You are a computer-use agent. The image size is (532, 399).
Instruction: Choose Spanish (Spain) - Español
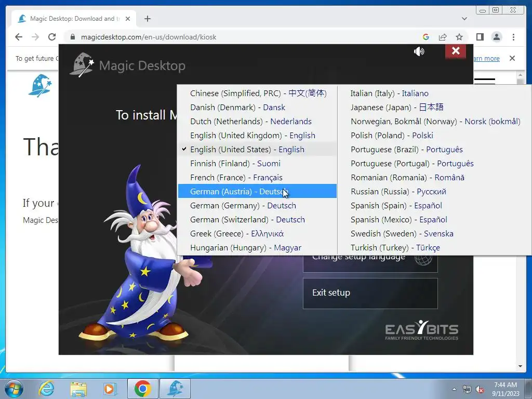435,206
